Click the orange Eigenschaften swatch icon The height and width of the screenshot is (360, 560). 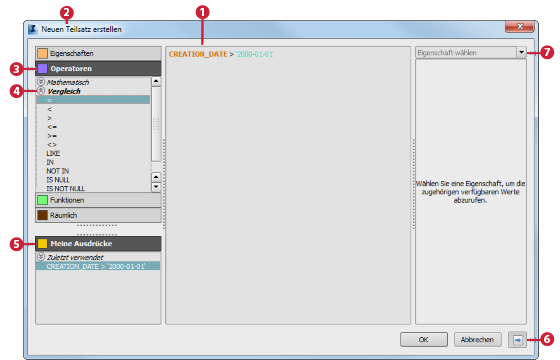[x=42, y=54]
